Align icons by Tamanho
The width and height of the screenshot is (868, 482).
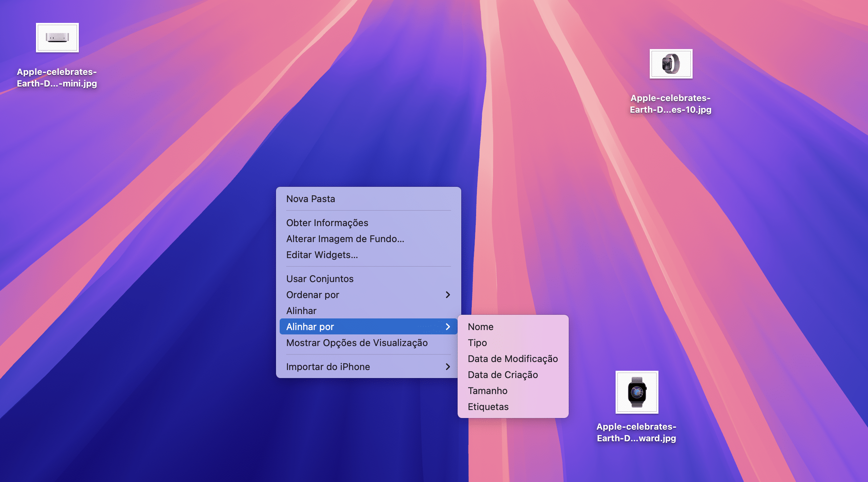513,391
